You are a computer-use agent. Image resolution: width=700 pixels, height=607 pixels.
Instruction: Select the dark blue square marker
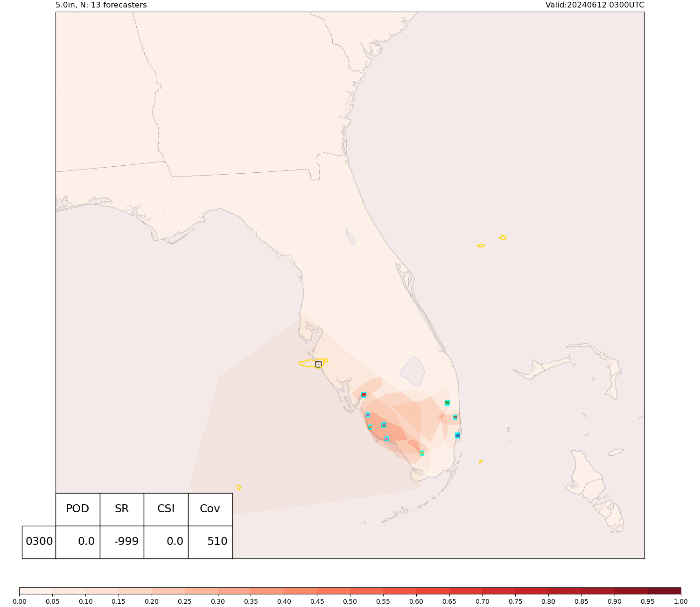(x=457, y=435)
